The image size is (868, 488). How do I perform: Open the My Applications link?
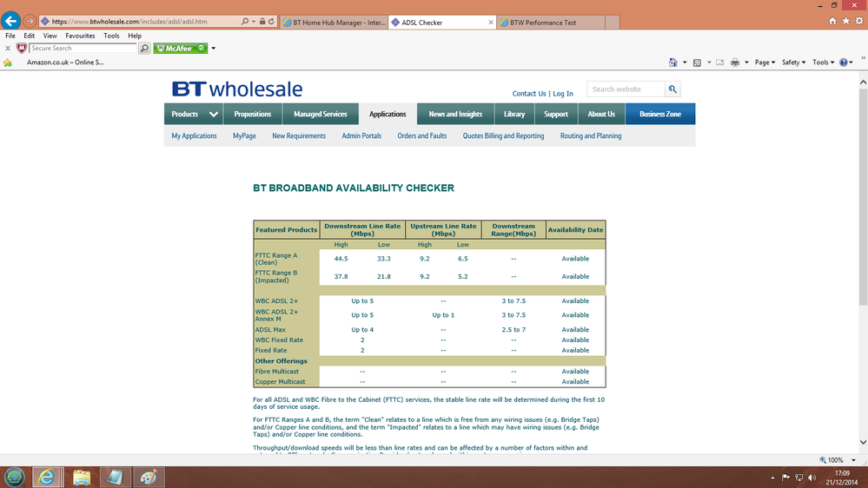194,135
